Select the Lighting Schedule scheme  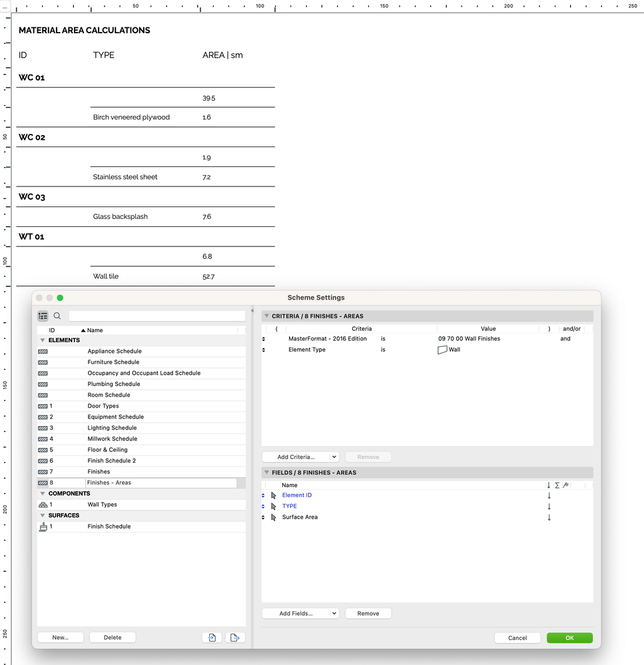[141, 428]
